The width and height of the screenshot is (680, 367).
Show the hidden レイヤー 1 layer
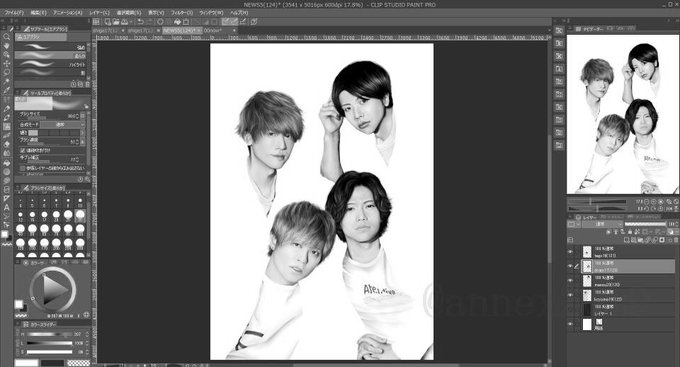(x=570, y=310)
